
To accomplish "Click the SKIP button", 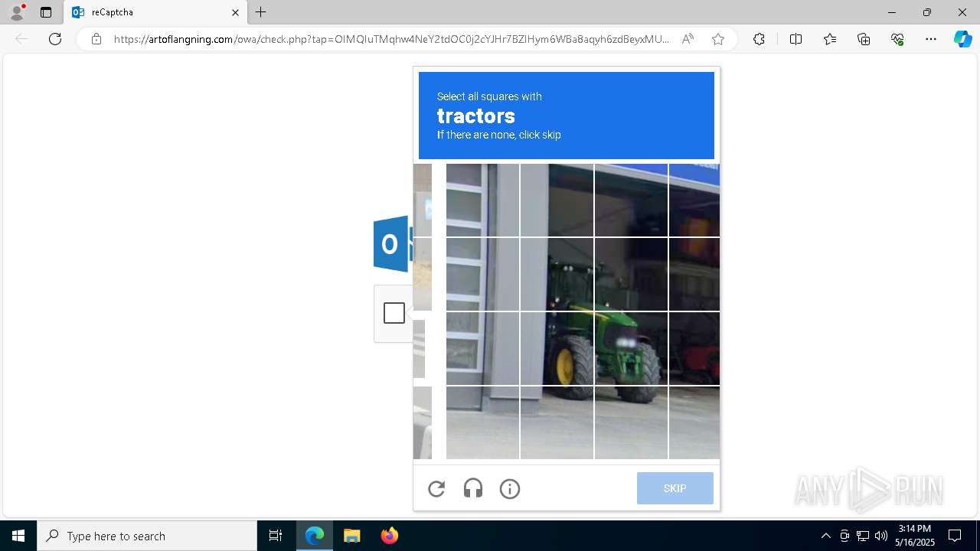I will point(675,488).
